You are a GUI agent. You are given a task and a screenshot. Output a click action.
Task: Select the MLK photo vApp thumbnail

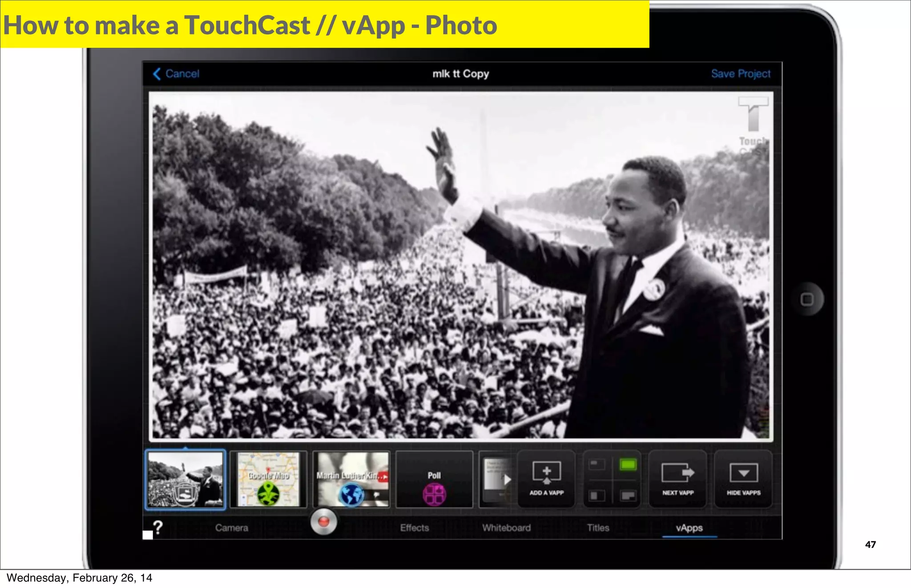185,479
